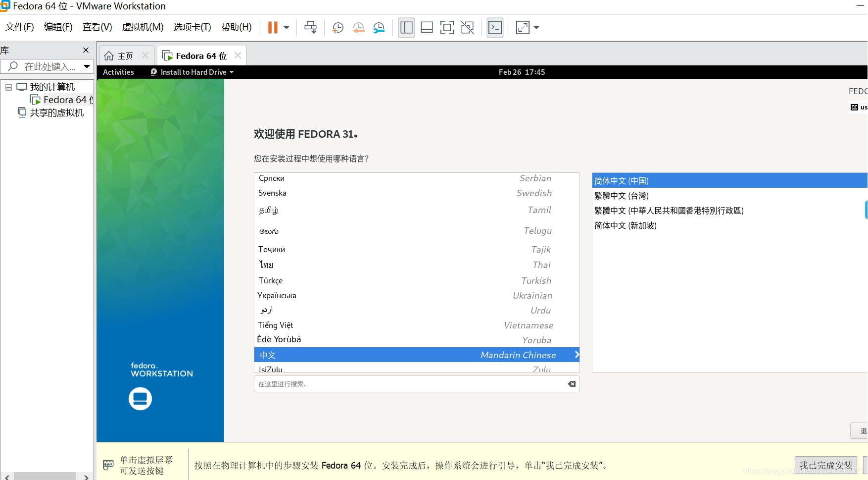The image size is (868, 480).
Task: Send Ctrl+Alt+Del to the VM
Action: [311, 28]
